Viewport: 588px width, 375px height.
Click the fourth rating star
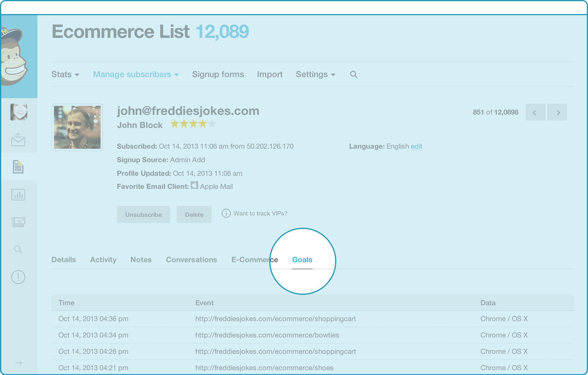click(203, 124)
